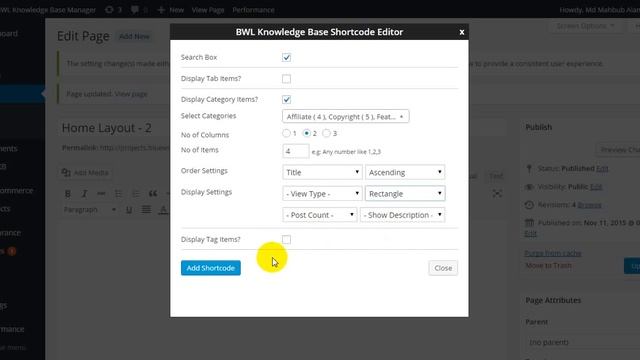Click the Add Shortcode button
Image resolution: width=640 pixels, height=360 pixels.
tap(211, 268)
